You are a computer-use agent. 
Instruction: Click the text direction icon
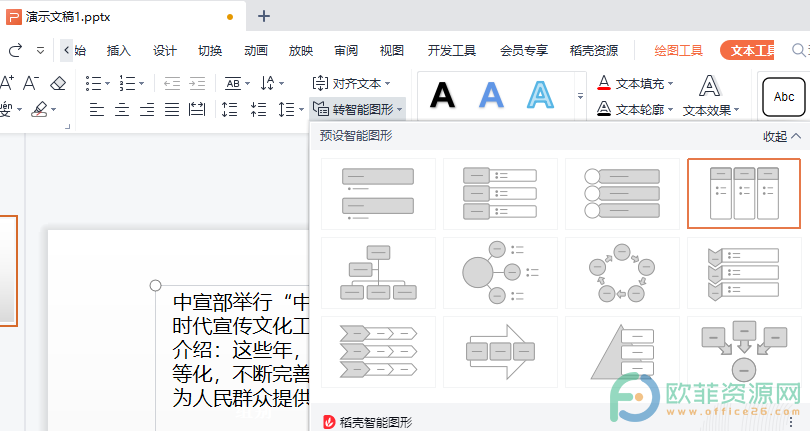coord(268,83)
